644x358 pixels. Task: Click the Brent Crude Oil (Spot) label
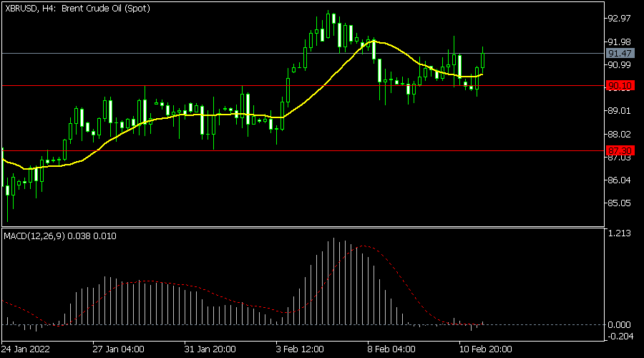[x=106, y=8]
